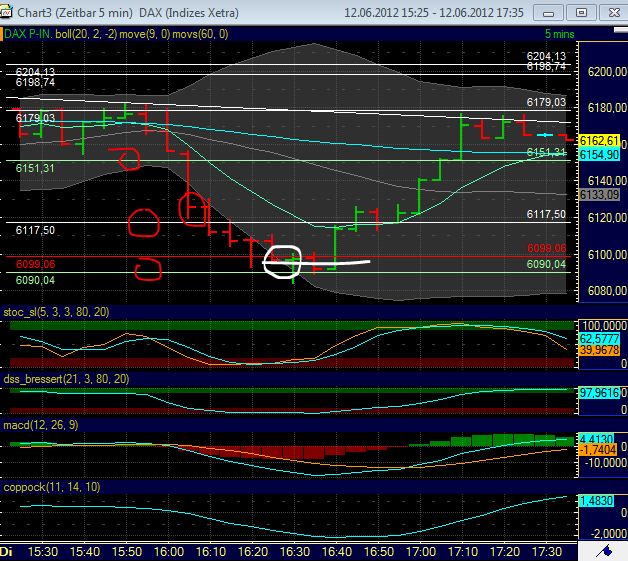Select the 17:00 time axis label
The width and height of the screenshot is (628, 561).
421,552
